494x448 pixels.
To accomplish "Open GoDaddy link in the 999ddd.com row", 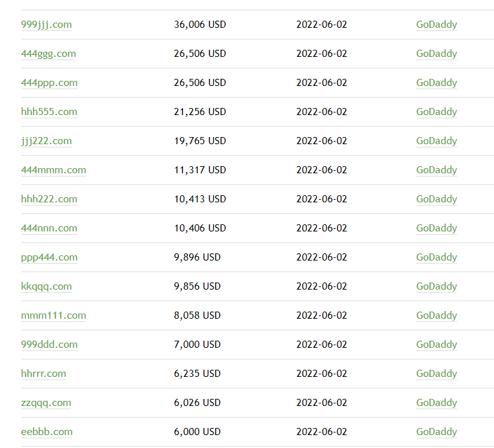I will (436, 345).
